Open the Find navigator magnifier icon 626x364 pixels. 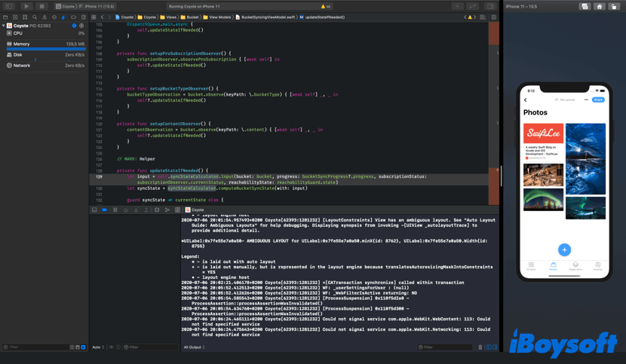click(35, 17)
